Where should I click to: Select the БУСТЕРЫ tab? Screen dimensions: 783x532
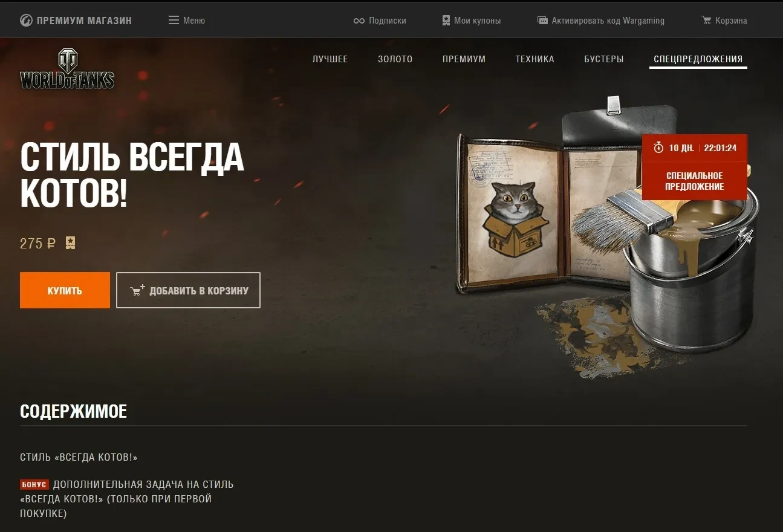603,59
